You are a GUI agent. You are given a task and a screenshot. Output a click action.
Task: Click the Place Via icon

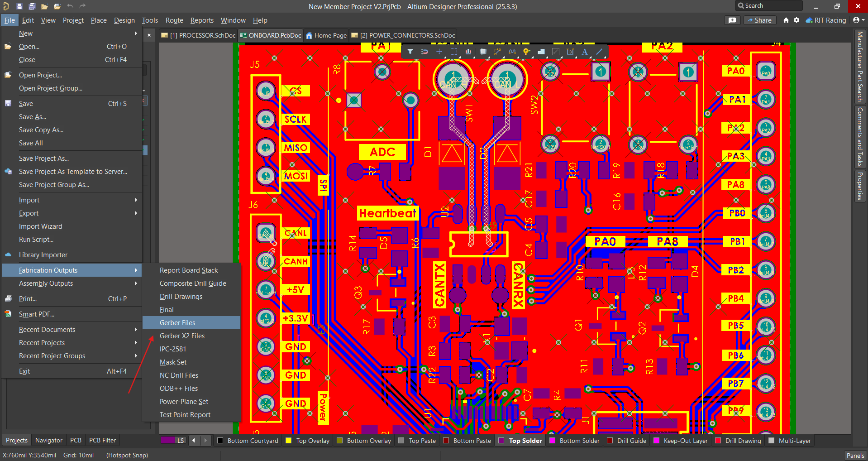[x=526, y=52]
